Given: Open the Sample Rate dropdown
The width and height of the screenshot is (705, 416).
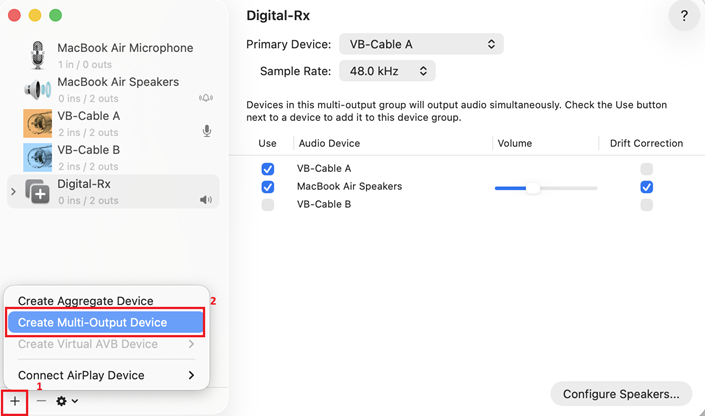Looking at the screenshot, I should click(x=387, y=71).
